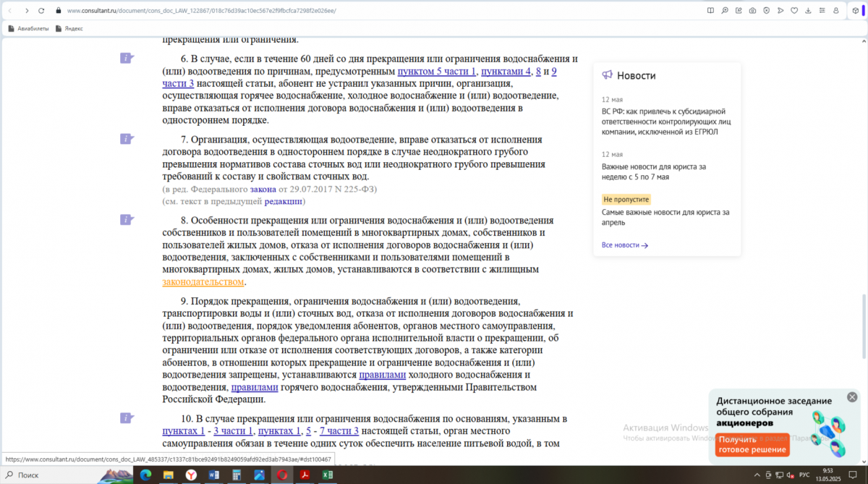Click the info icon beside paragraph 7
This screenshot has height=484, width=868.
point(127,138)
